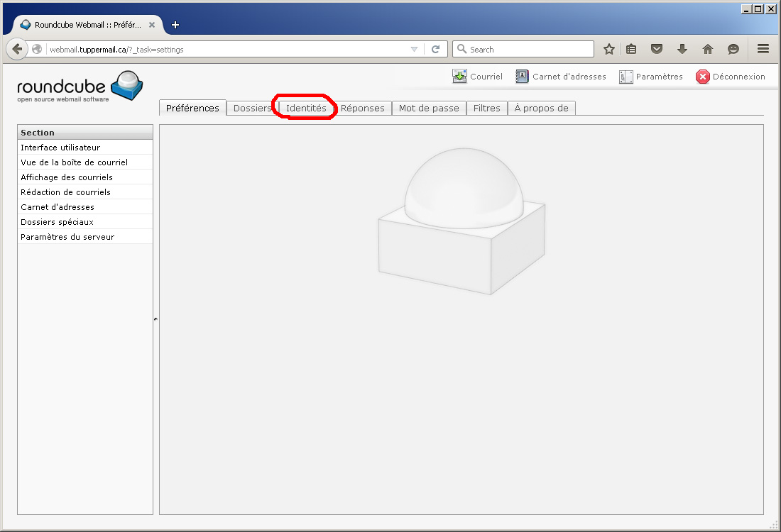
Task: Open the Mot de passe tab
Action: (x=429, y=109)
